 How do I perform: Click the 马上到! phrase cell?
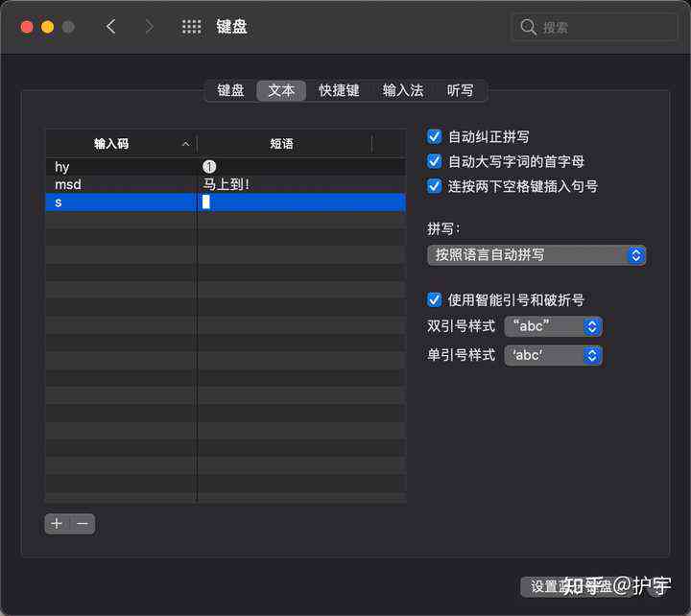[x=302, y=184]
